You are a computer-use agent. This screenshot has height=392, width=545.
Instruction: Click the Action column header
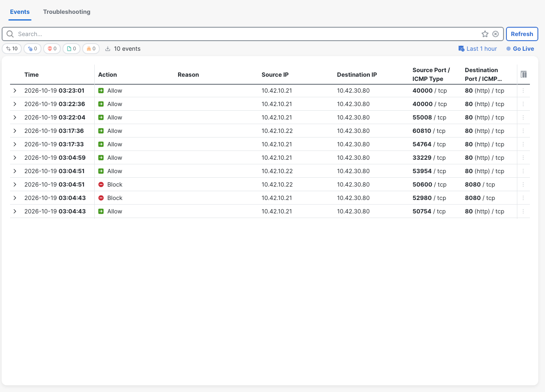click(107, 75)
